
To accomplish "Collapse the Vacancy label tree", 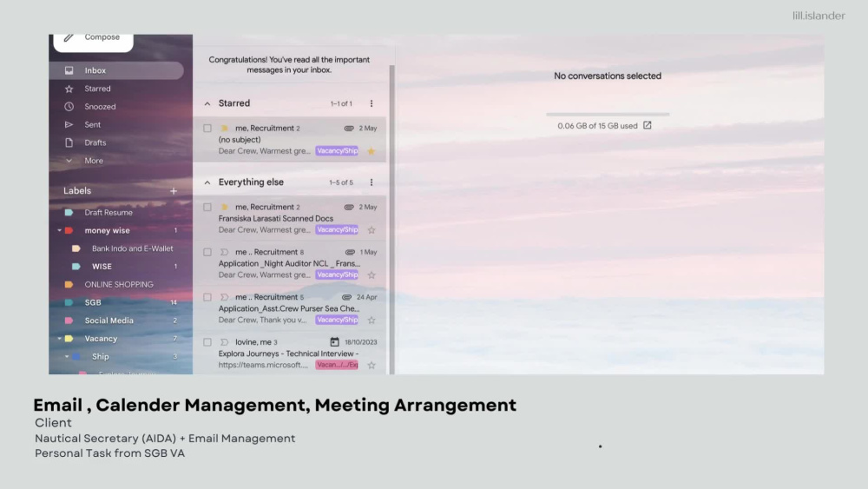I will pos(59,339).
